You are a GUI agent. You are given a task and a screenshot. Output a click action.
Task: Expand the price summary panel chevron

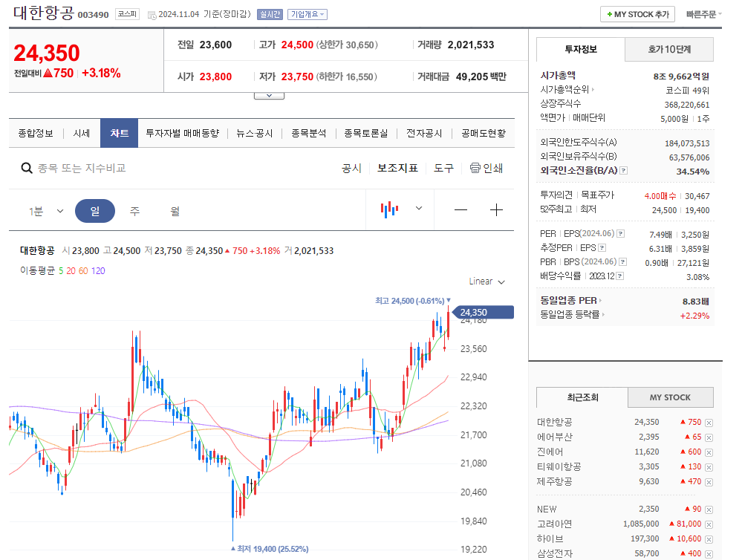click(269, 96)
